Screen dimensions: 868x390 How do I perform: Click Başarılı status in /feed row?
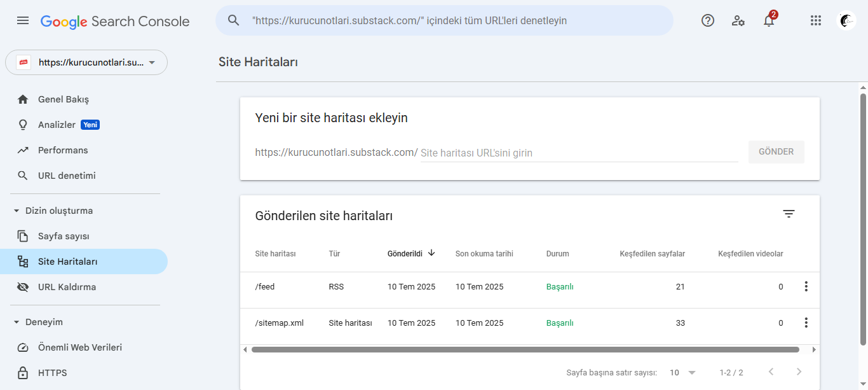tap(560, 287)
